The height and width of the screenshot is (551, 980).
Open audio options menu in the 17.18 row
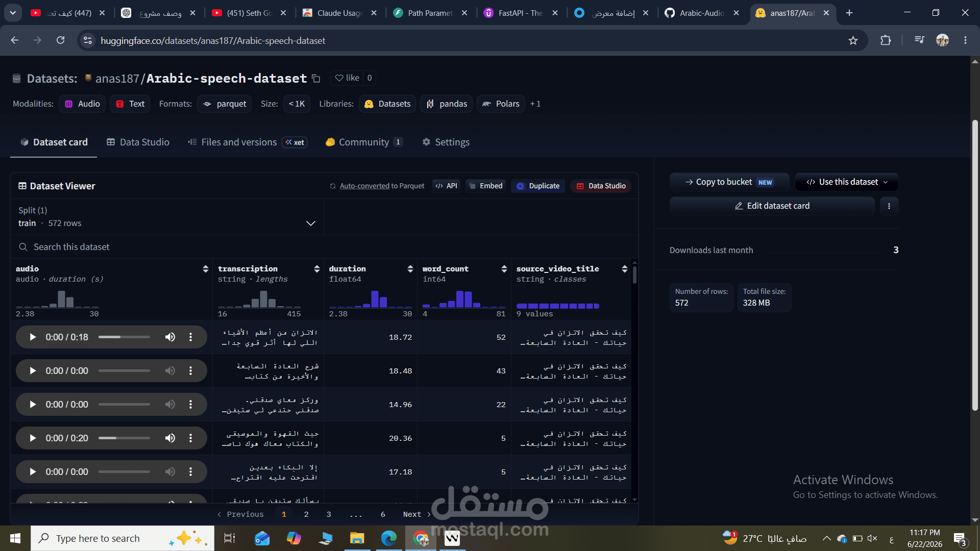click(x=191, y=472)
